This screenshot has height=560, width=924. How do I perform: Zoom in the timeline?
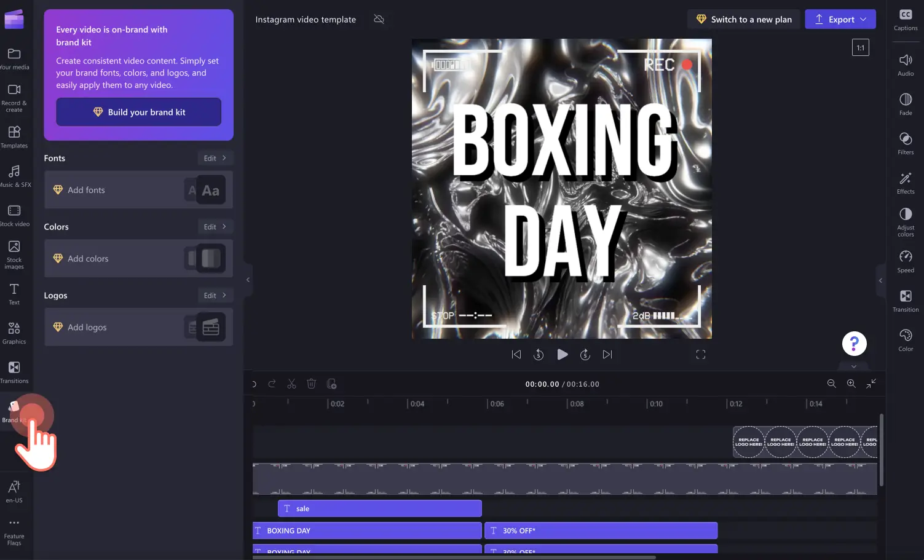pyautogui.click(x=851, y=384)
